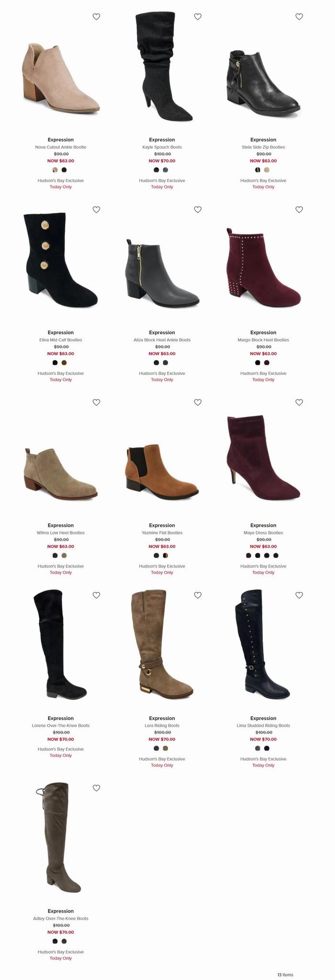Click heart on Adley Over-The-Knee Boots
The width and height of the screenshot is (335, 980).
[x=96, y=788]
